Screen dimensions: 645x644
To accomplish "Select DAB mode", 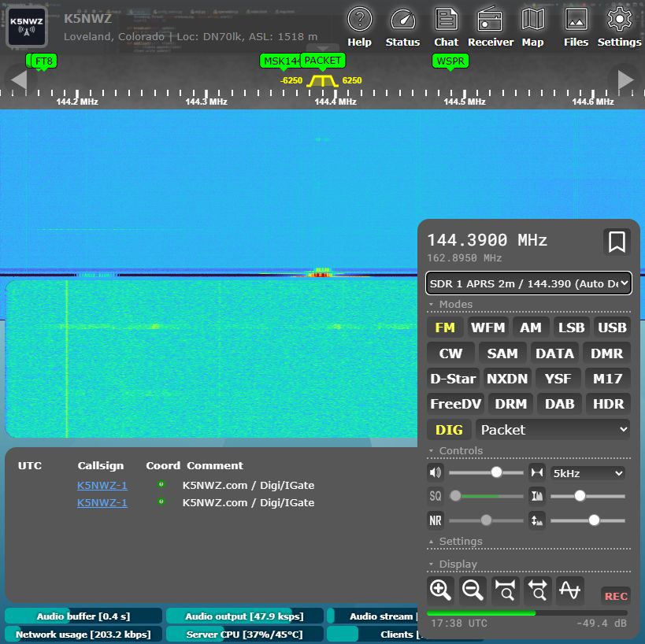I will click(560, 404).
